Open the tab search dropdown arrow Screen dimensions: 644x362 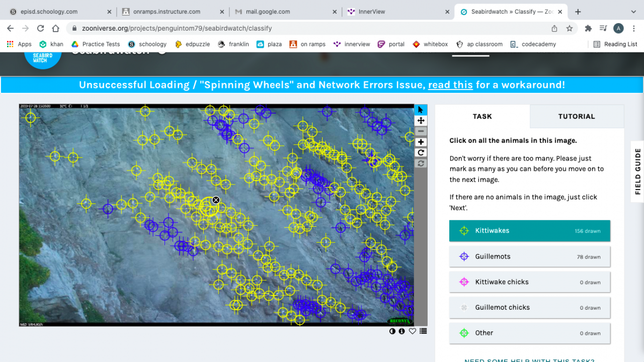click(633, 12)
